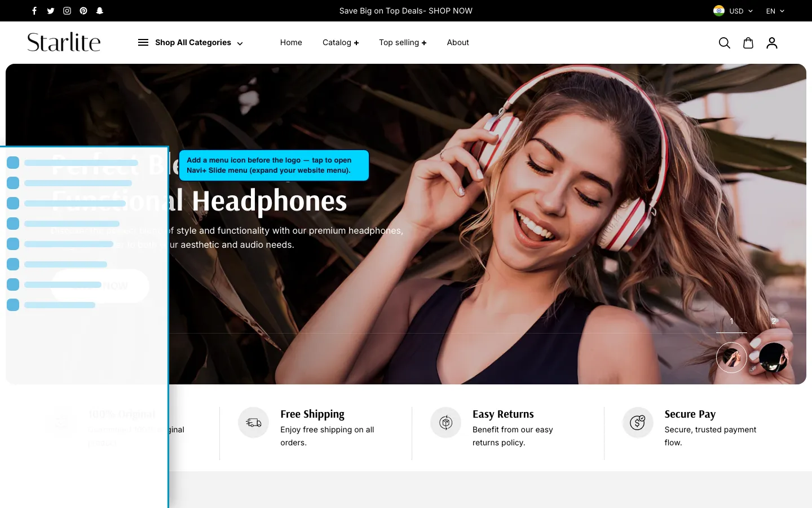The height and width of the screenshot is (508, 812).
Task: Click the Secure Pay heading
Action: point(690,414)
